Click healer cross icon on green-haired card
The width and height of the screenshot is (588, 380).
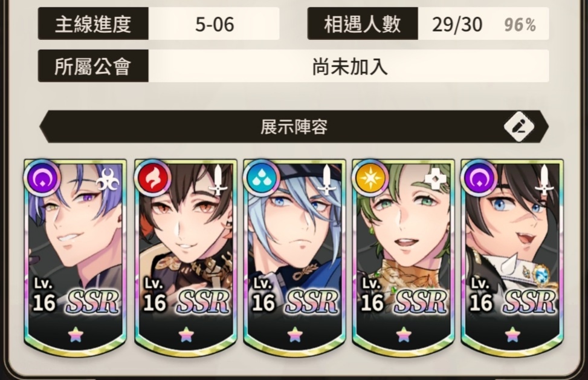pos(435,180)
